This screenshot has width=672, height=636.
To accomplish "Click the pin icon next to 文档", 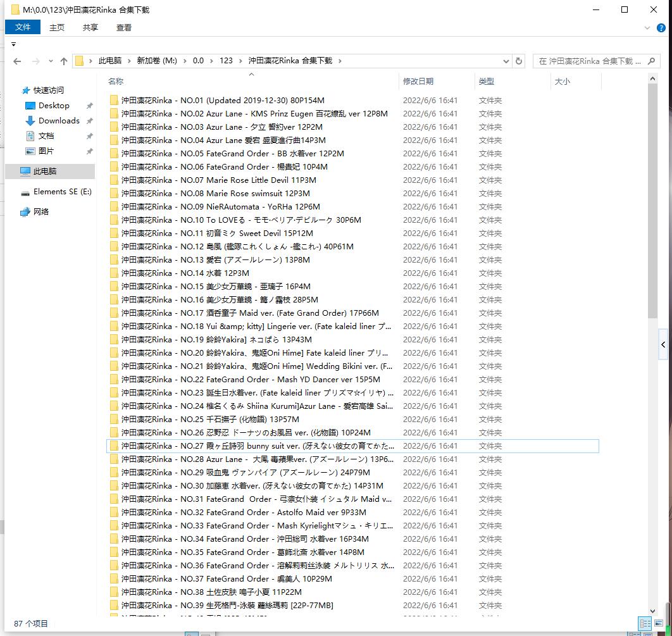I will tap(90, 136).
